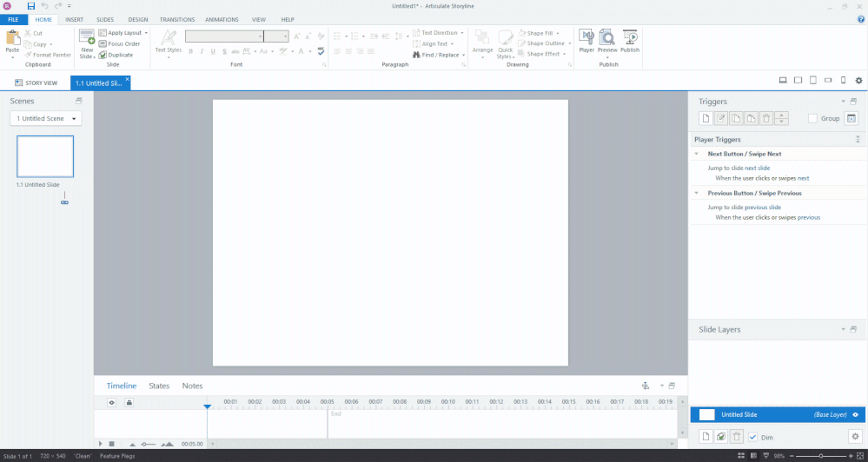Add a new slide layer
The width and height of the screenshot is (868, 462).
[706, 437]
